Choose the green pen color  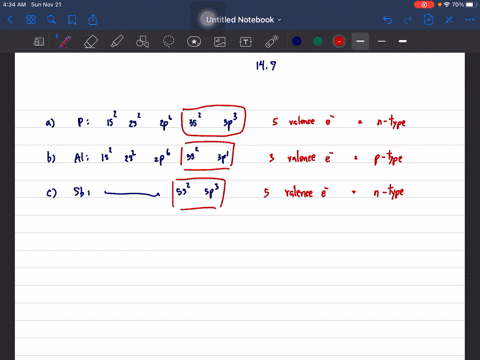[x=318, y=41]
